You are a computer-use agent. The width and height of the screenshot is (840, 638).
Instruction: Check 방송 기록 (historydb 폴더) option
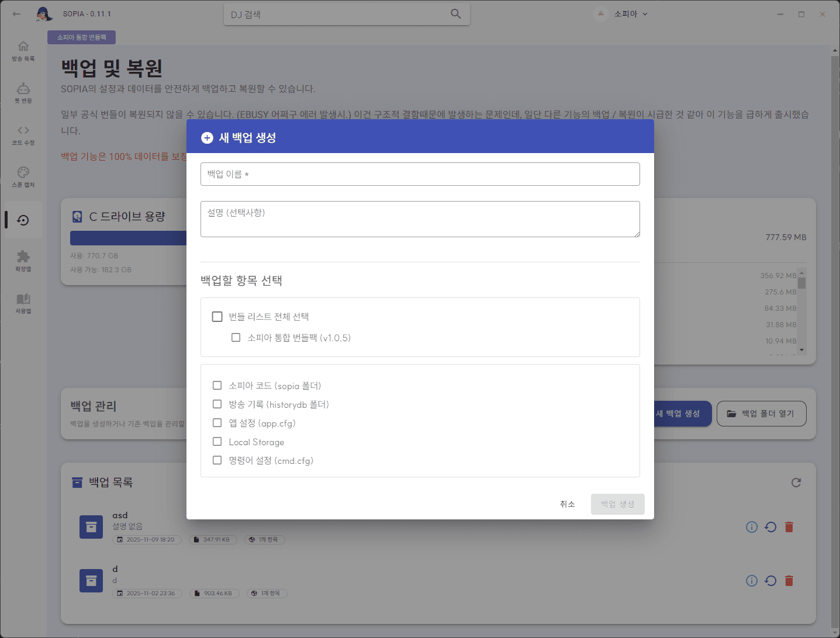coord(217,404)
